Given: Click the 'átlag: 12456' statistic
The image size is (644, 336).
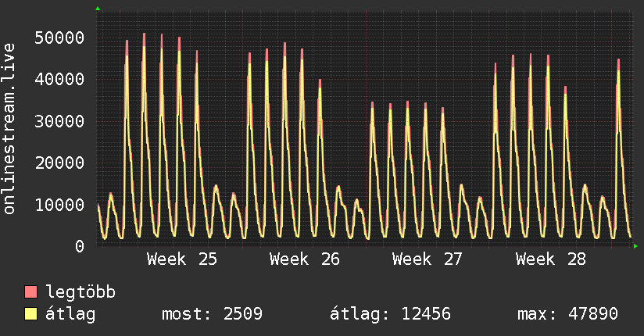Looking at the screenshot, I should click(x=390, y=314).
